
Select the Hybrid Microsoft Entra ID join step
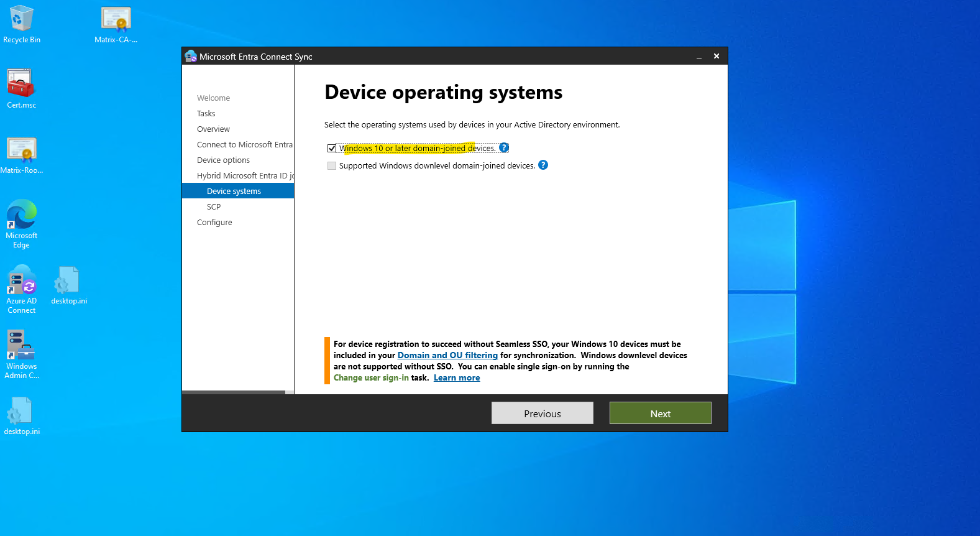click(245, 175)
